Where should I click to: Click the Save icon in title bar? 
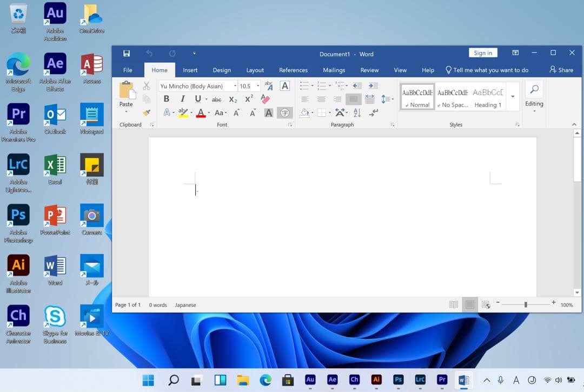(127, 53)
